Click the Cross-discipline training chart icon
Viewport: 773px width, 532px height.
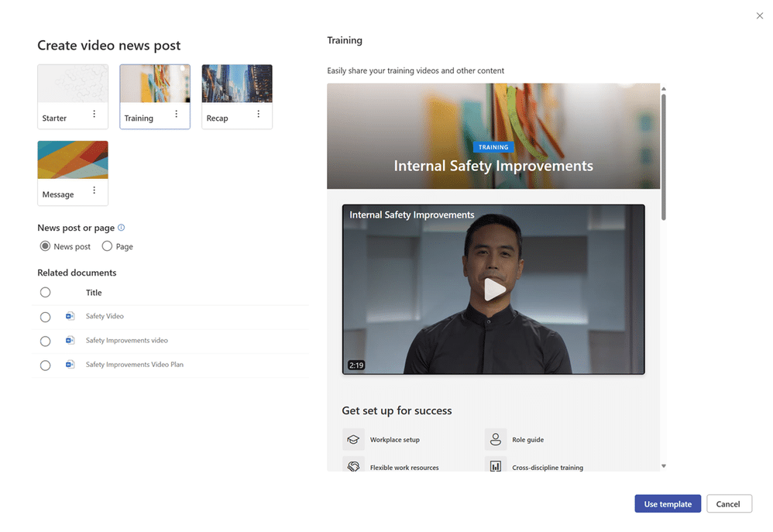[x=495, y=465]
